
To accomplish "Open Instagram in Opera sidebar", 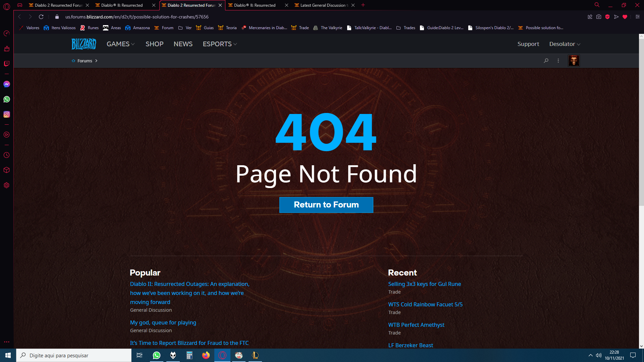I will point(7,114).
